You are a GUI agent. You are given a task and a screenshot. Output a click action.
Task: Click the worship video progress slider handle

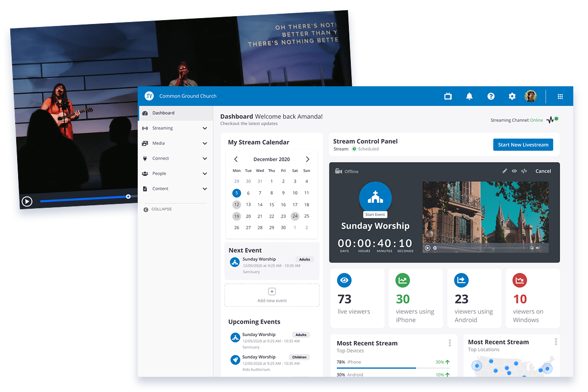128,196
